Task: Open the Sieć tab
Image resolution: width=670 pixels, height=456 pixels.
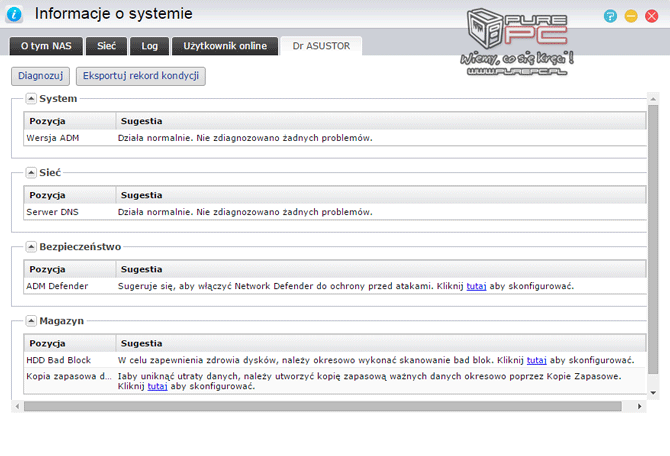Action: [106, 46]
